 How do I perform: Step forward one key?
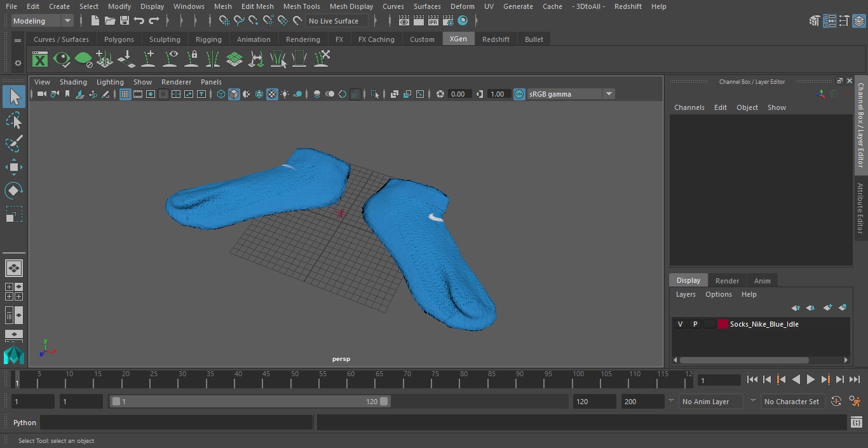825,379
